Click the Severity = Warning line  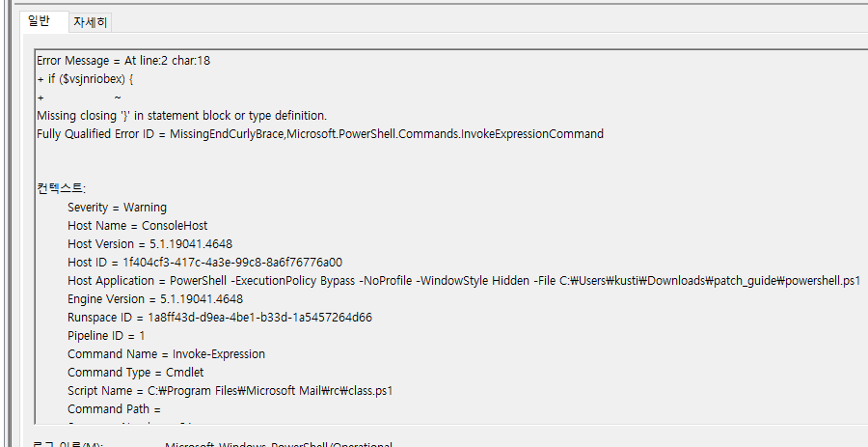[117, 208]
